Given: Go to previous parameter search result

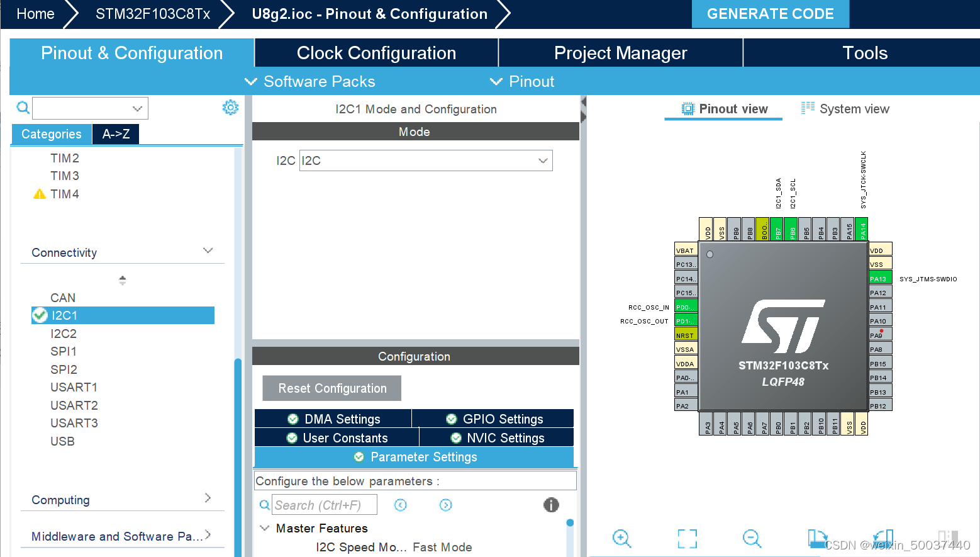Looking at the screenshot, I should (x=401, y=505).
